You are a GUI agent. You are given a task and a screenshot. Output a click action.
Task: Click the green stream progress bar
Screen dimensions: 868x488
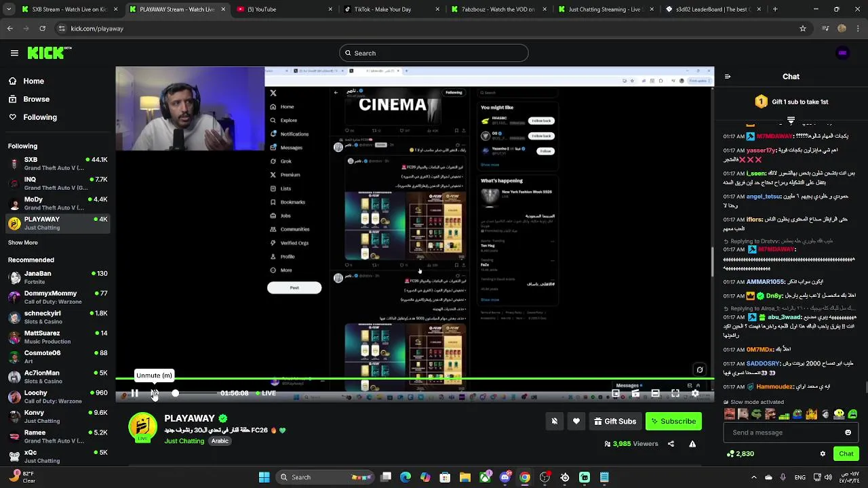pos(414,379)
